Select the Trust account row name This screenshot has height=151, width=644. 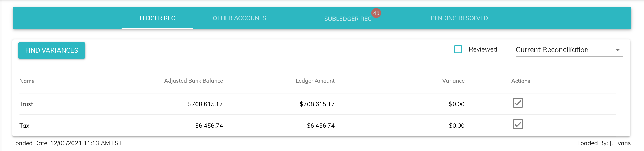[x=26, y=104]
